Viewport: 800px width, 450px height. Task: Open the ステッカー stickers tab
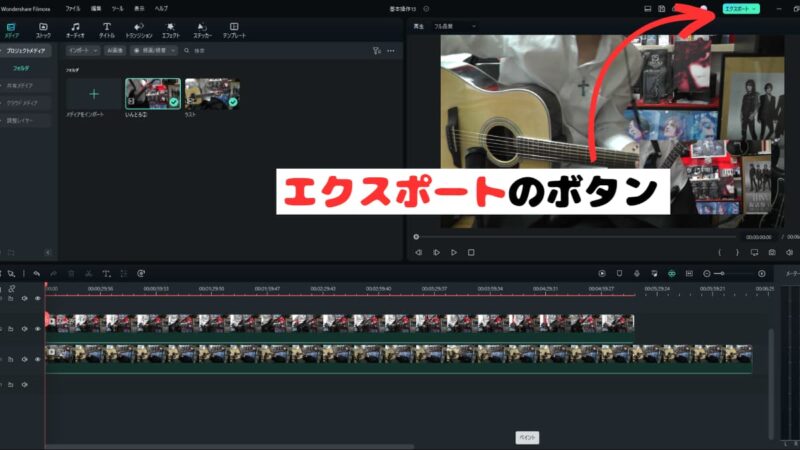[x=202, y=30]
